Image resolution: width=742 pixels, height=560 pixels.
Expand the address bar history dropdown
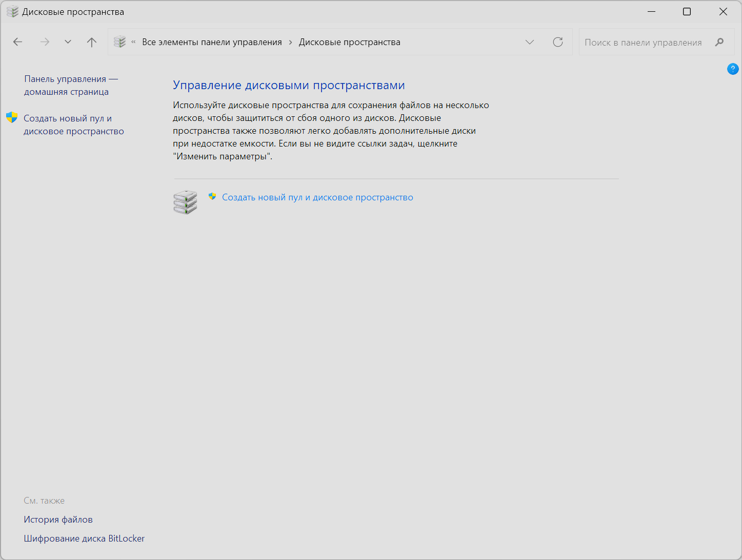530,42
